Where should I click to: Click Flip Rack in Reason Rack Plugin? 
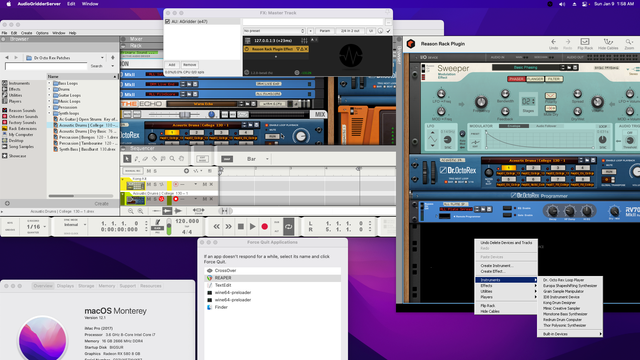(x=585, y=44)
